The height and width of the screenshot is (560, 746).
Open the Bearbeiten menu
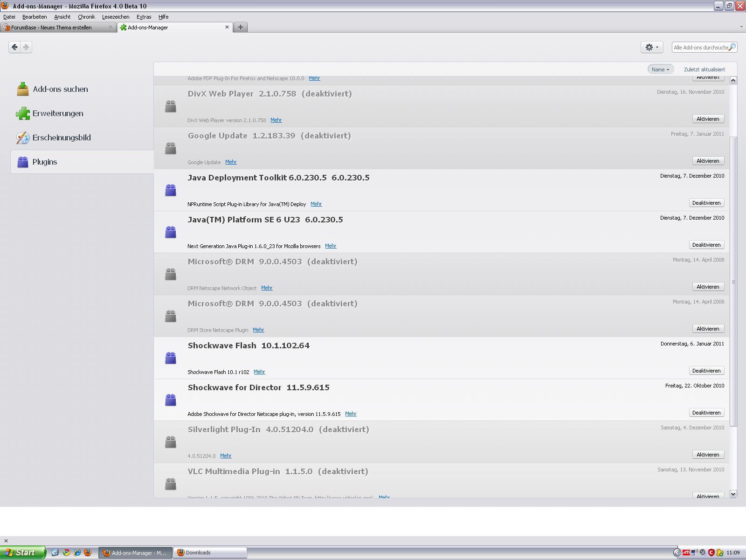click(35, 17)
